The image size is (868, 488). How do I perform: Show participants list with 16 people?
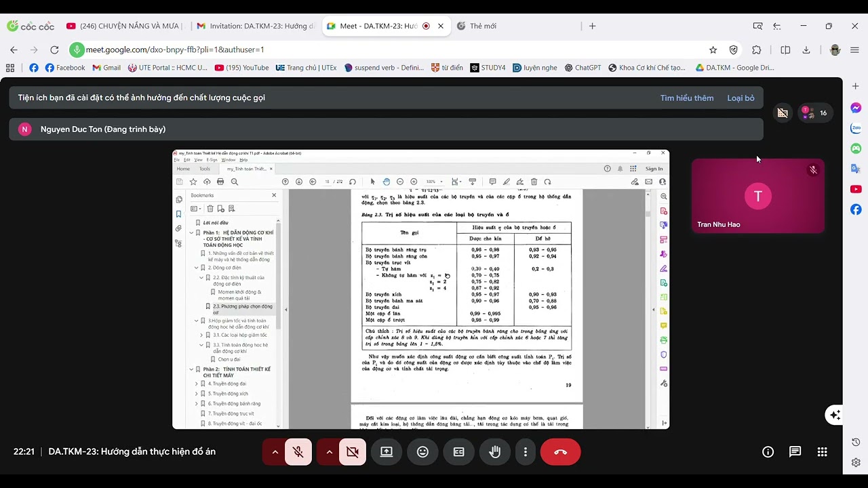point(814,113)
